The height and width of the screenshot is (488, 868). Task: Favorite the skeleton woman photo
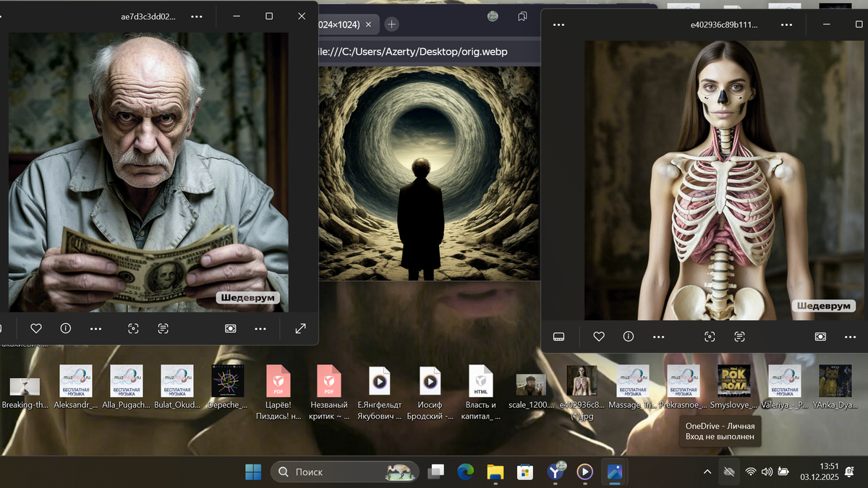599,336
